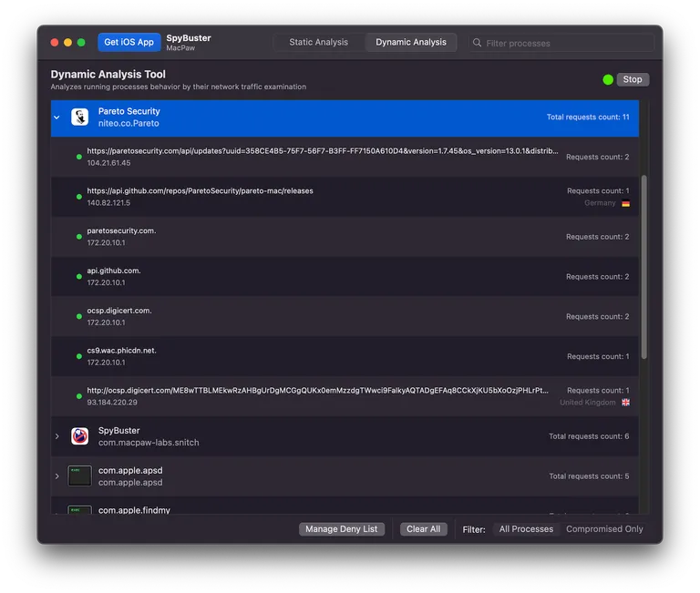This screenshot has height=593, width=700.
Task: Click the Pareto Security app icon
Action: click(80, 117)
